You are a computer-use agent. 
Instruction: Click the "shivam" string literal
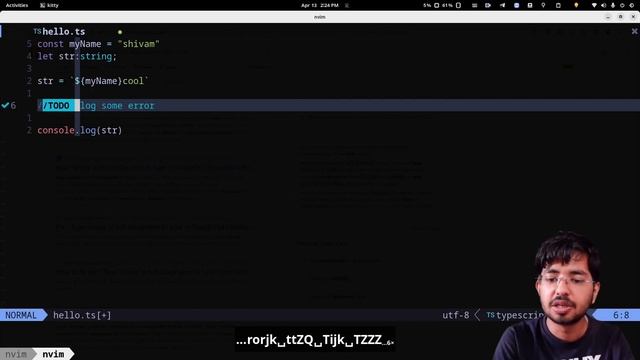[138, 44]
